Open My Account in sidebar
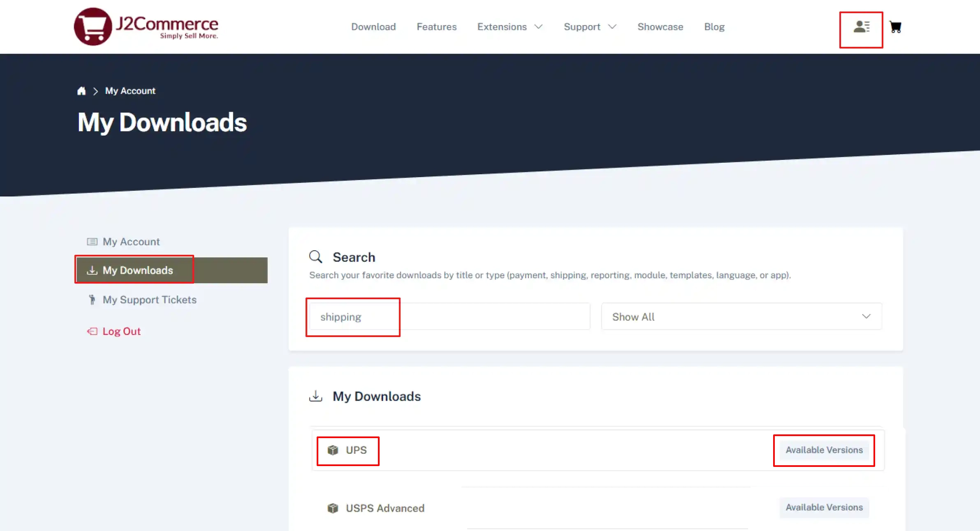980x531 pixels. [131, 242]
